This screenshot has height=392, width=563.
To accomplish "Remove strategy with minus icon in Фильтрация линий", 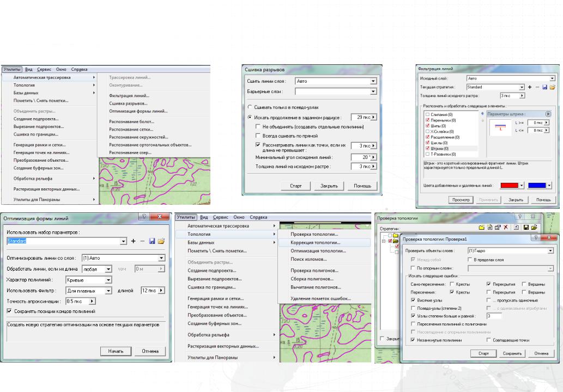I will (x=537, y=87).
